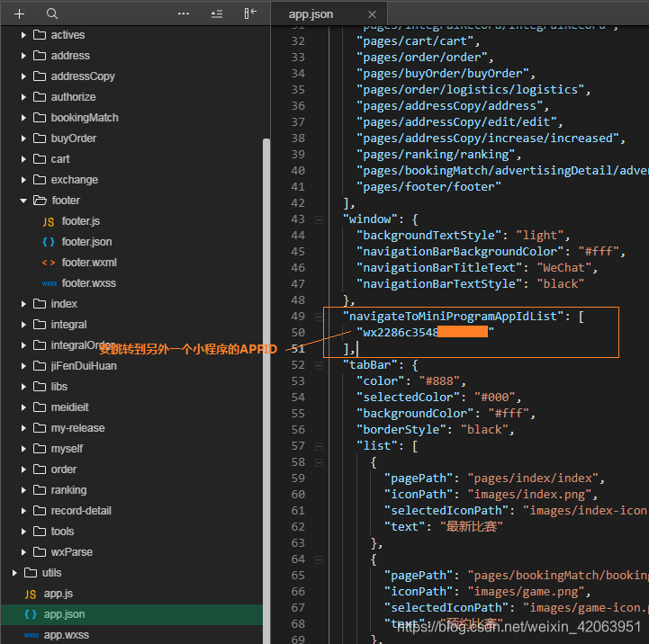Viewport: 649px width, 644px height.
Task: Fold the list array at line 57
Action: click(x=319, y=447)
